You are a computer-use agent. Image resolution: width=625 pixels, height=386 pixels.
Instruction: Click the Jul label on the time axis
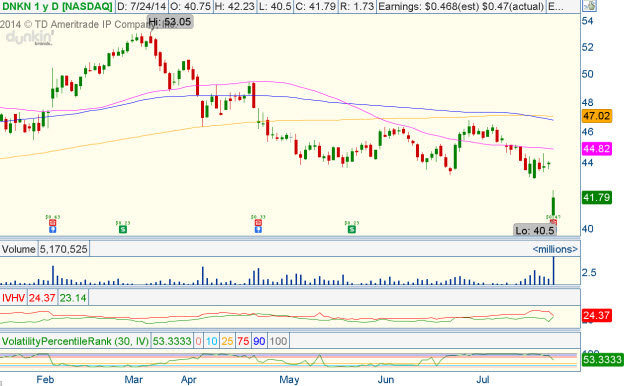point(483,379)
